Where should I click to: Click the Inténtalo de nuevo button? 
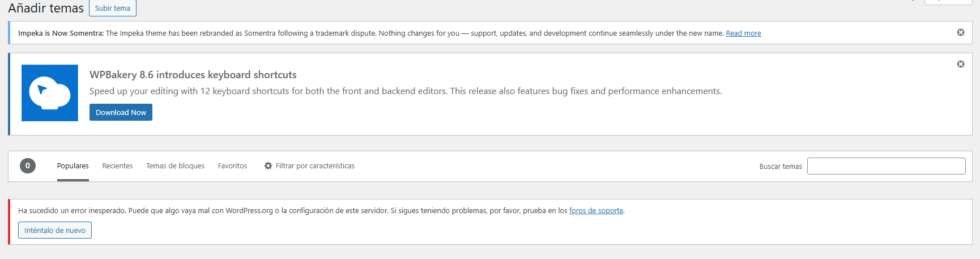[55, 230]
